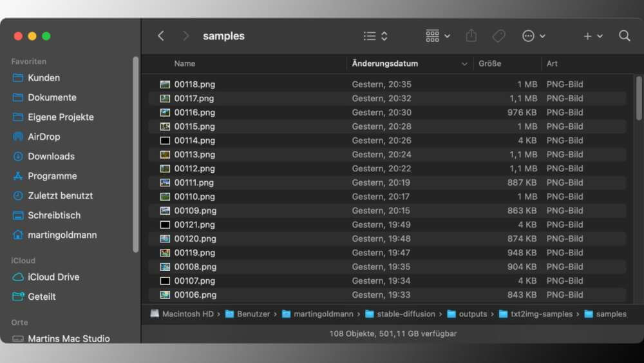Image resolution: width=644 pixels, height=363 pixels.
Task: Open the plus add dropdown
Action: point(592,36)
